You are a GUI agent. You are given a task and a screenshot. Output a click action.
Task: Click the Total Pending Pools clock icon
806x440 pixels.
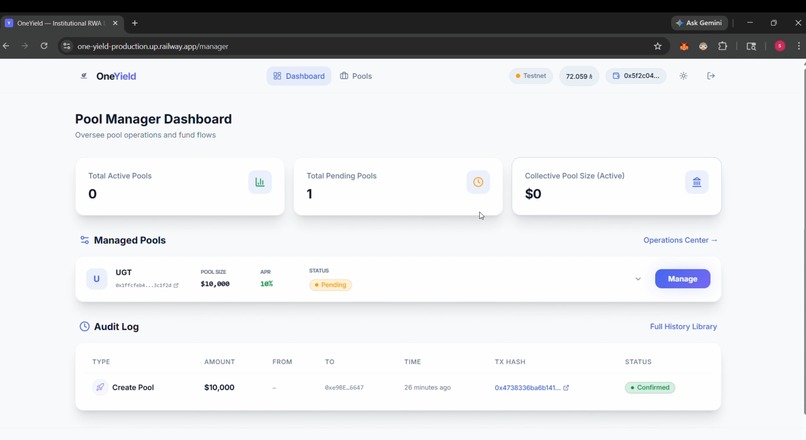tap(478, 182)
